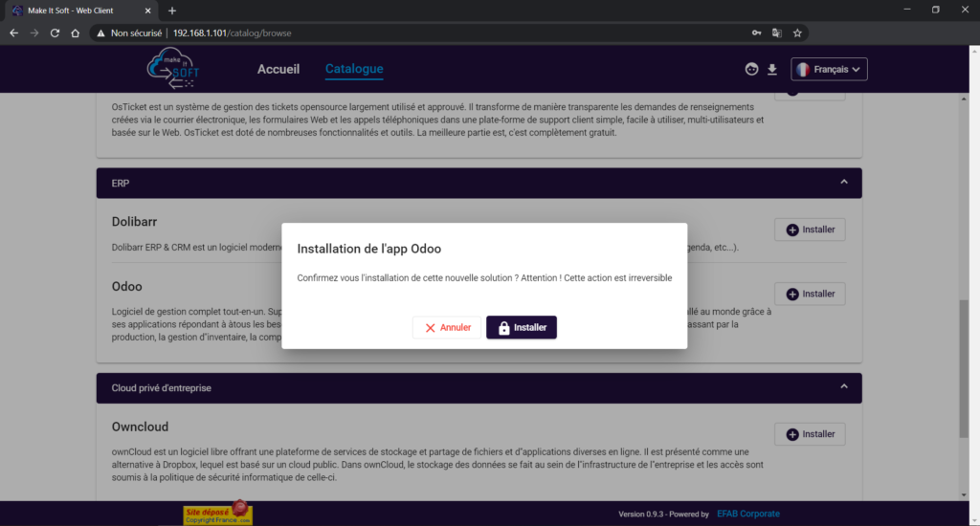Click the Dolibarr app title

tap(134, 222)
